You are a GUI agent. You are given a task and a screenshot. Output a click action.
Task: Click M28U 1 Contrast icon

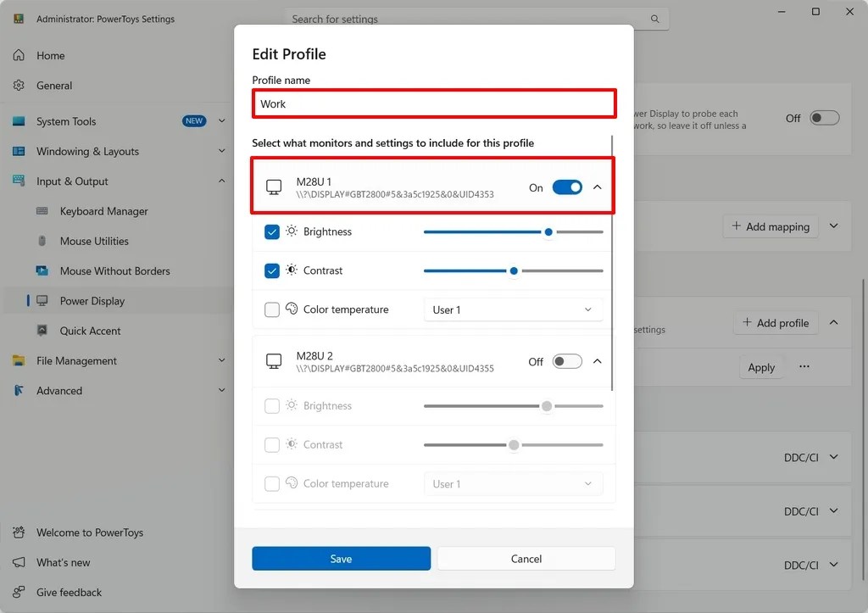292,270
